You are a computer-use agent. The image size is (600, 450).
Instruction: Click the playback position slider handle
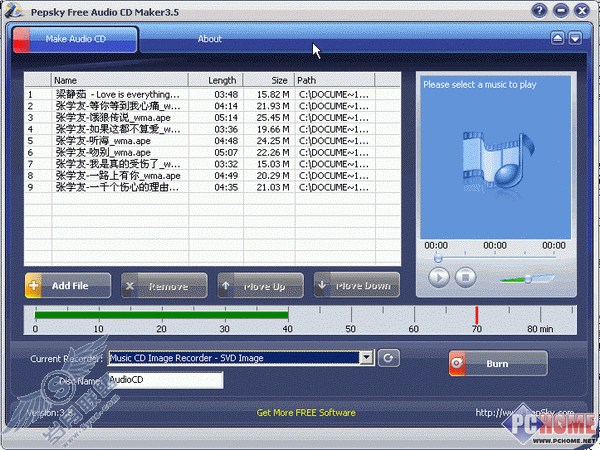click(x=438, y=258)
